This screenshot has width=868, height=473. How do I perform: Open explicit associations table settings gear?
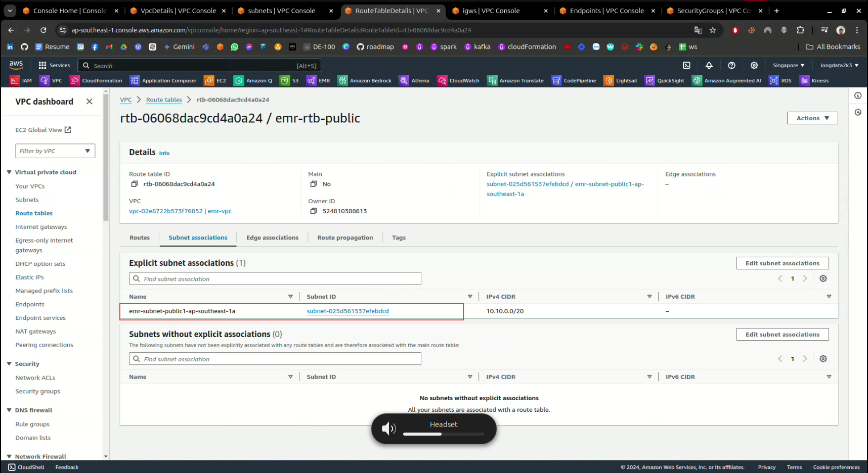(823, 278)
